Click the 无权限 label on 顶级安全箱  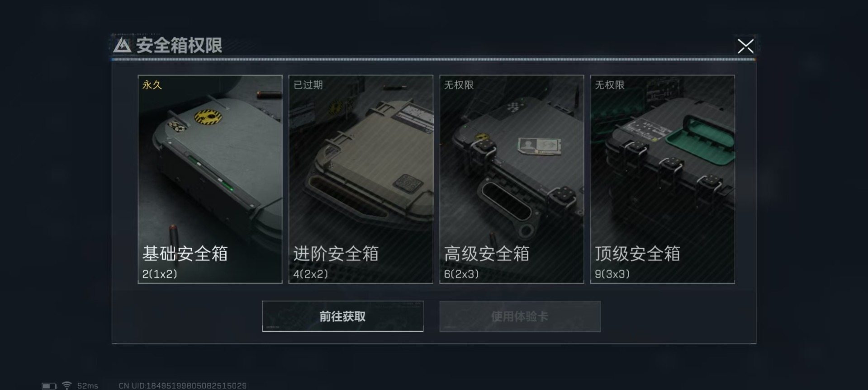click(x=609, y=85)
